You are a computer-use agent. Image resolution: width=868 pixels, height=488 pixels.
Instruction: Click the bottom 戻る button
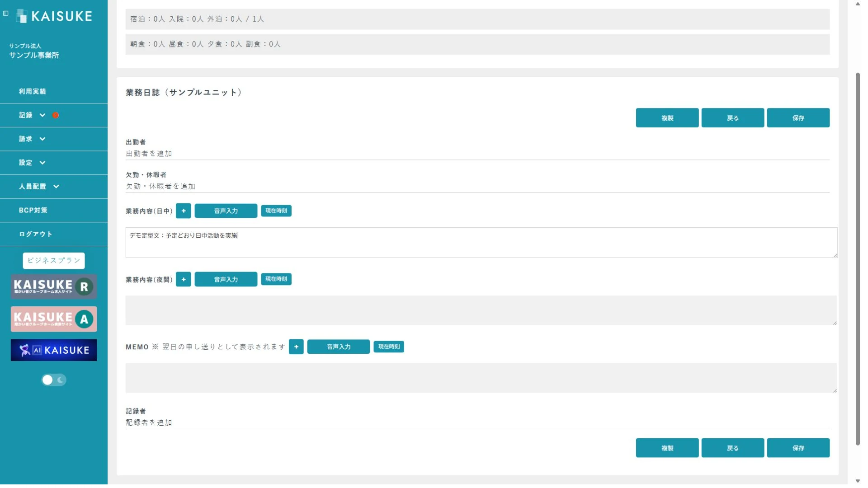tap(733, 448)
